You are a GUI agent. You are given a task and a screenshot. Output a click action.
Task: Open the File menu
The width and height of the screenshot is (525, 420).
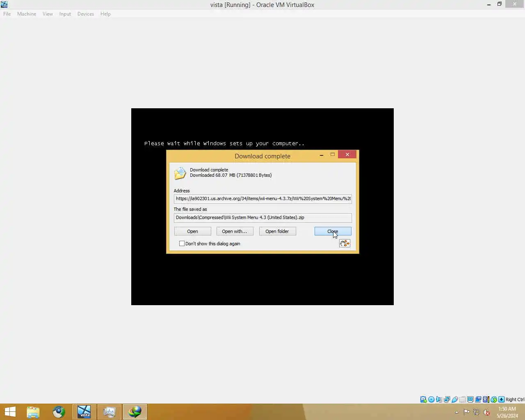[x=7, y=14]
